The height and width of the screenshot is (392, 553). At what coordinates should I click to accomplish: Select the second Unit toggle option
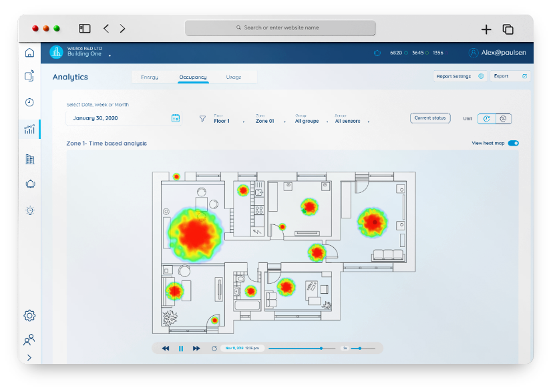pos(503,118)
